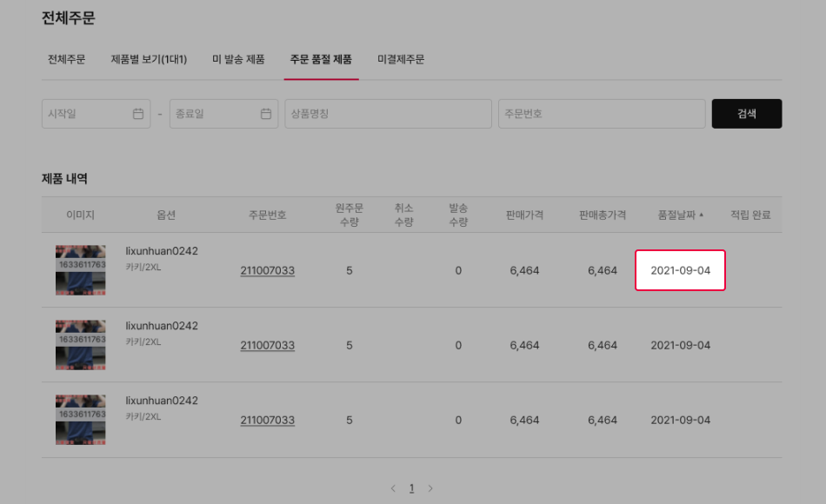Image resolution: width=826 pixels, height=504 pixels.
Task: Sort by 품절날짜 arrow icon
Action: 701,215
